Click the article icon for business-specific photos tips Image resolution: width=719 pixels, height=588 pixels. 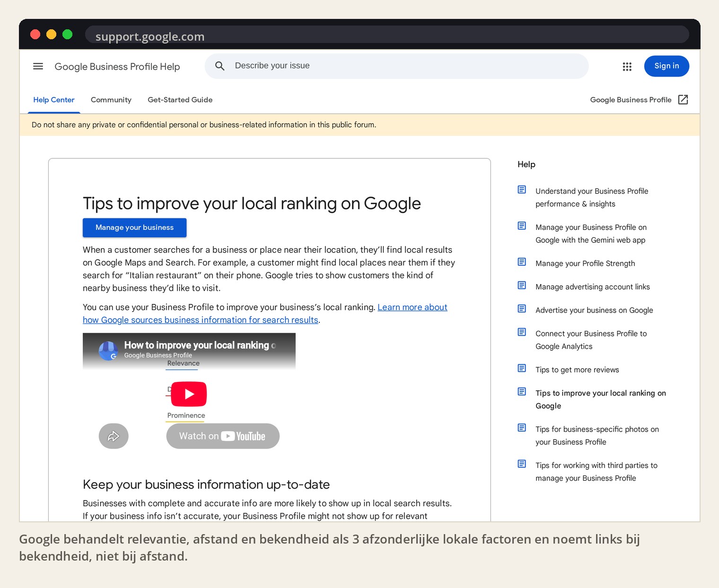pos(522,428)
